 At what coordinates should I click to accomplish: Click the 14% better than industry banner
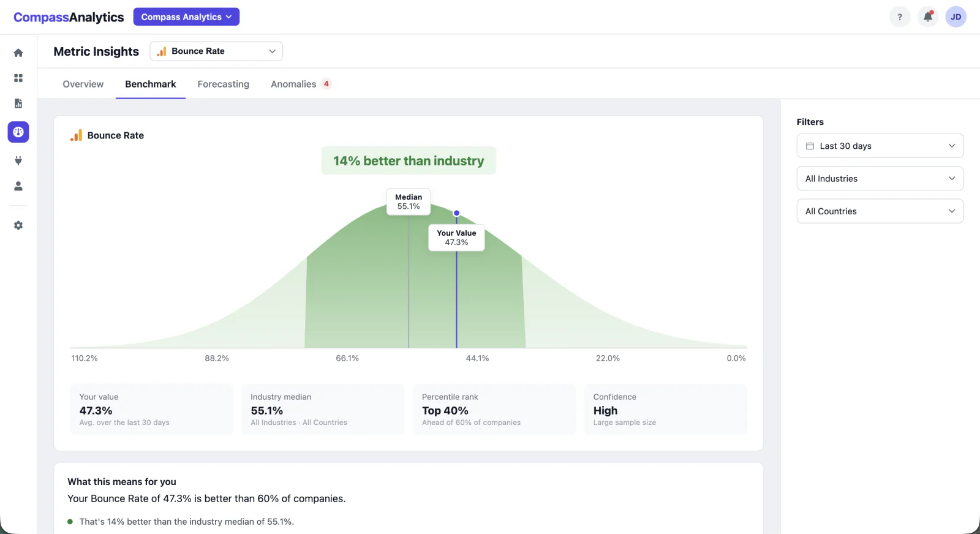tap(409, 160)
